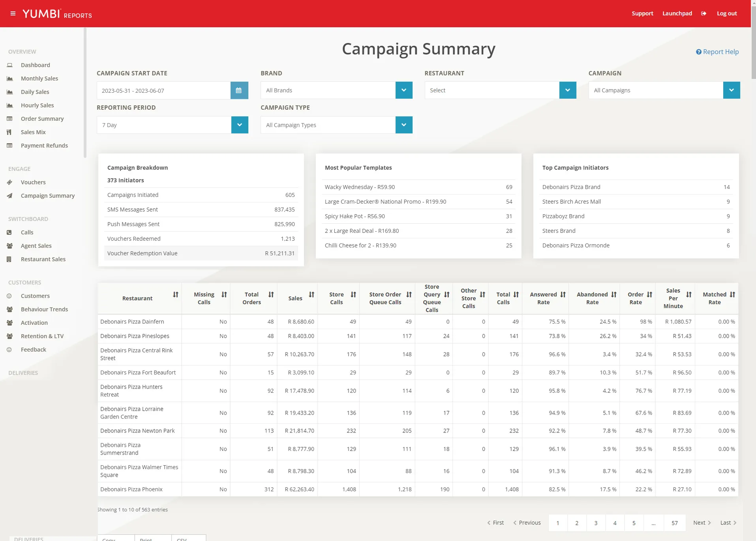Sort table by Total Orders arrows
This screenshot has height=541, width=756.
tap(271, 294)
